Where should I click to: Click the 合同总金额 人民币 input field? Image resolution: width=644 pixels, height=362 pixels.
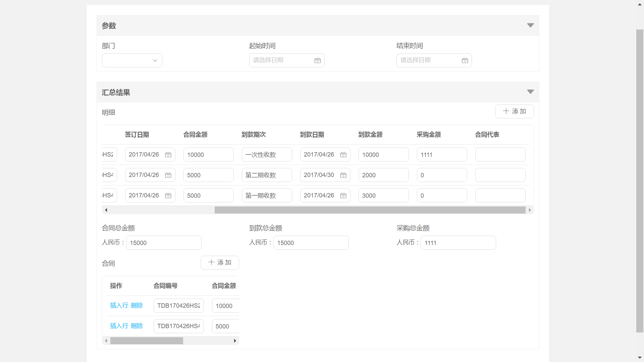[164, 243]
